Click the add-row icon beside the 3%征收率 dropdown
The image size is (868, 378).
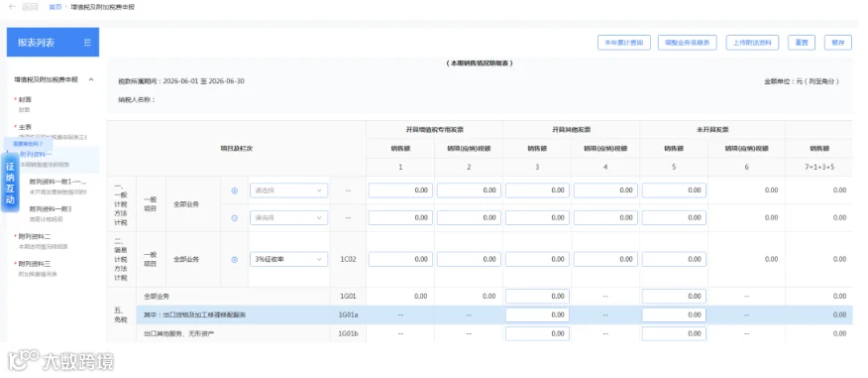[234, 259]
